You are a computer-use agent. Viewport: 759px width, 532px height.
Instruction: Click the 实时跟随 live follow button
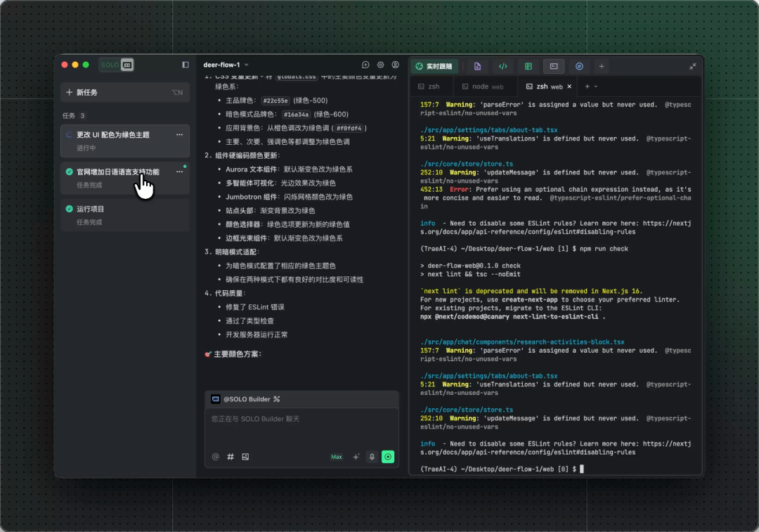(434, 66)
